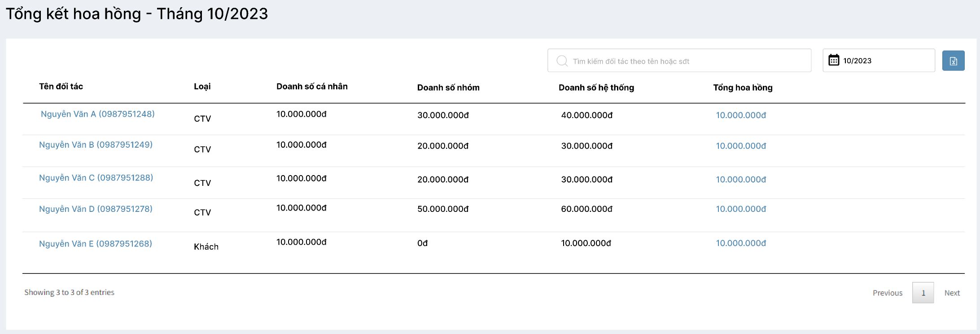Click the "Tên đối tác" column header

(61, 87)
